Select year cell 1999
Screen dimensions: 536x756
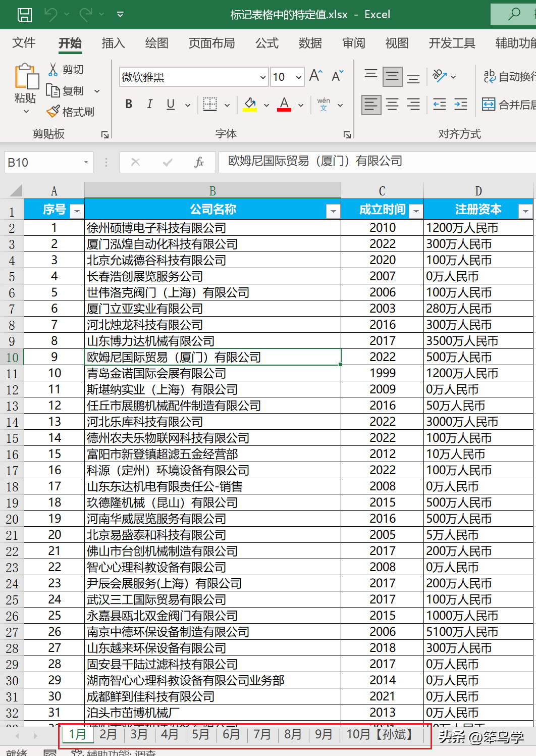pyautogui.click(x=382, y=373)
